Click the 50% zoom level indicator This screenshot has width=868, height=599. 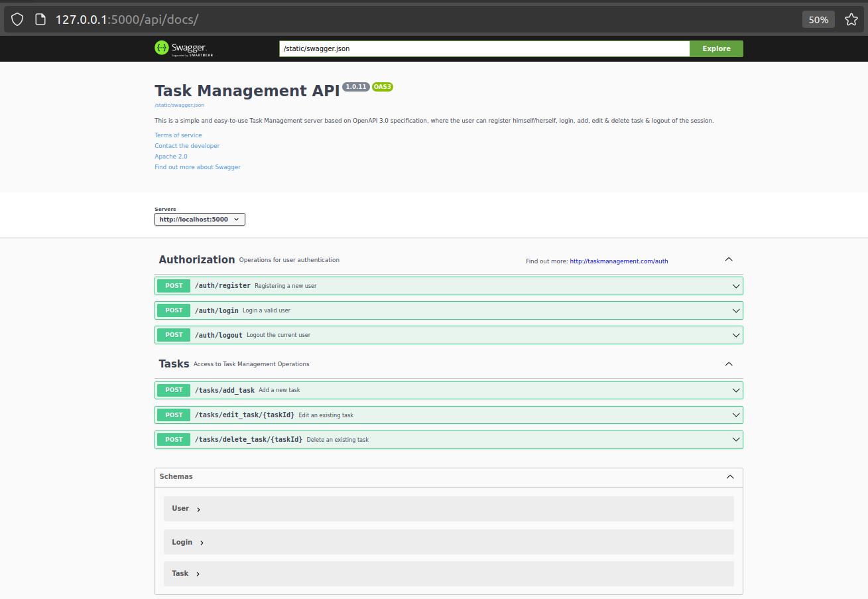(818, 19)
